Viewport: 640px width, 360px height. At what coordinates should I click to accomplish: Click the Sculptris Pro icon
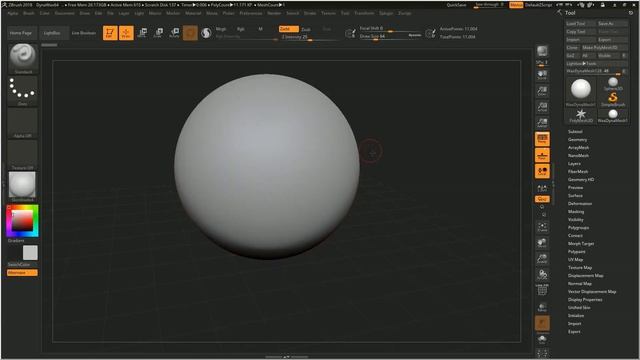coord(206,33)
